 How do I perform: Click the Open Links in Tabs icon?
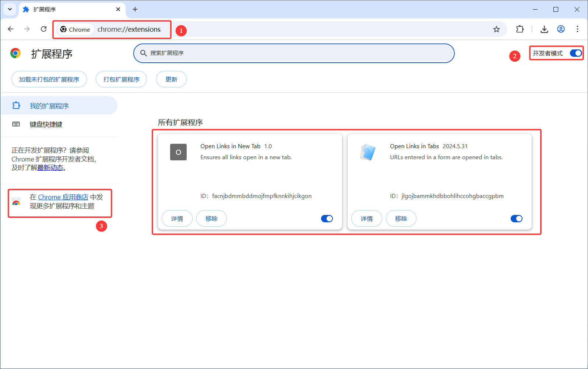click(368, 152)
